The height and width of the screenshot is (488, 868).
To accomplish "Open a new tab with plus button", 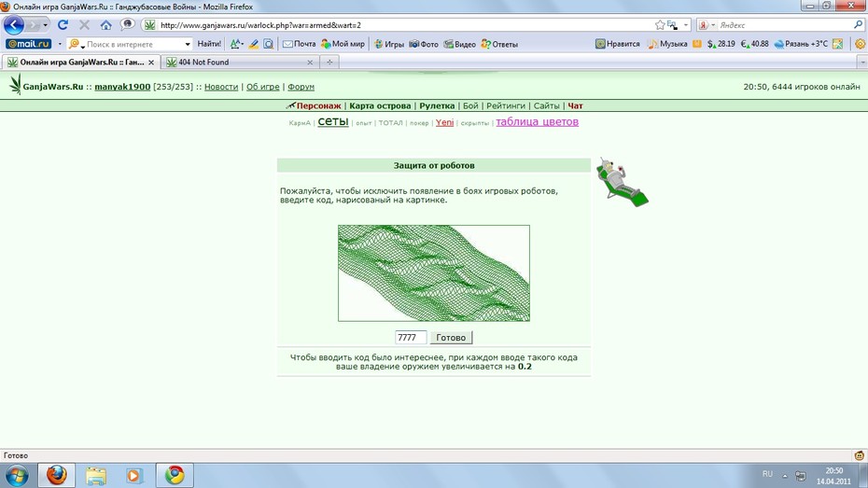I will pyautogui.click(x=329, y=62).
